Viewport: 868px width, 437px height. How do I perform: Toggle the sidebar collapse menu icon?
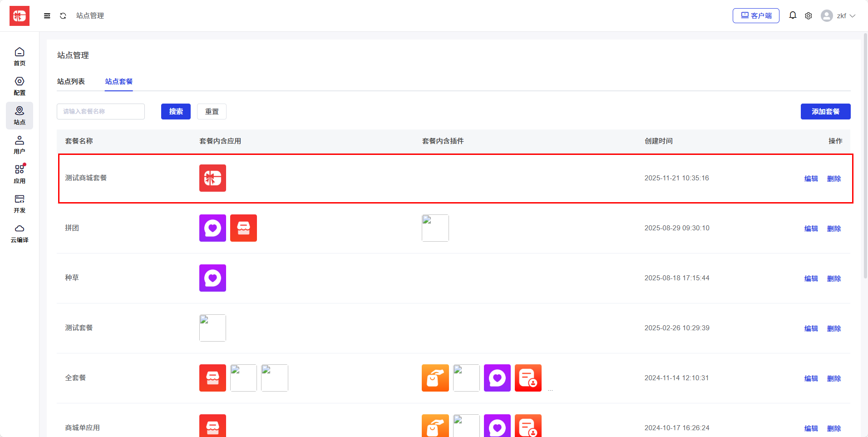[47, 16]
